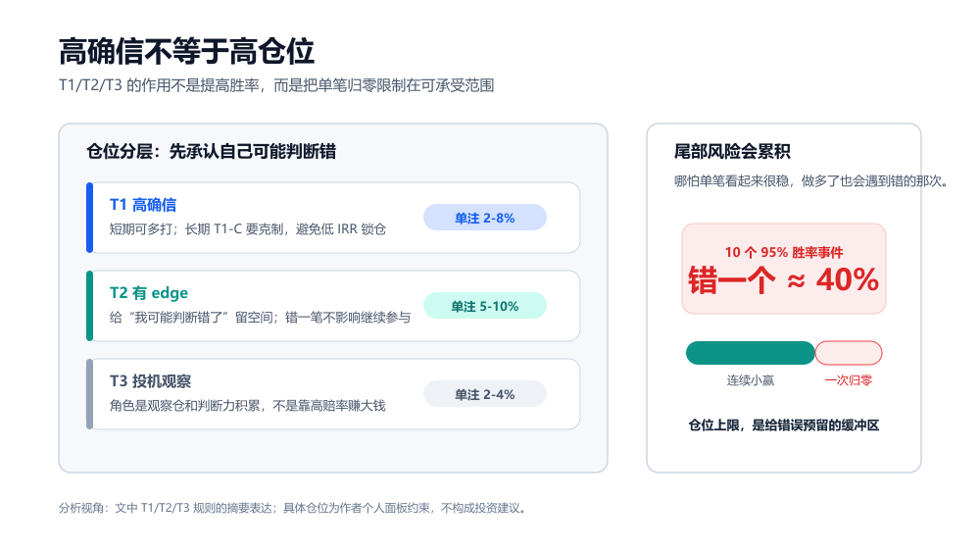The width and height of the screenshot is (980, 549).
Task: Click the gray accent bar of T3 card
Action: tap(89, 394)
